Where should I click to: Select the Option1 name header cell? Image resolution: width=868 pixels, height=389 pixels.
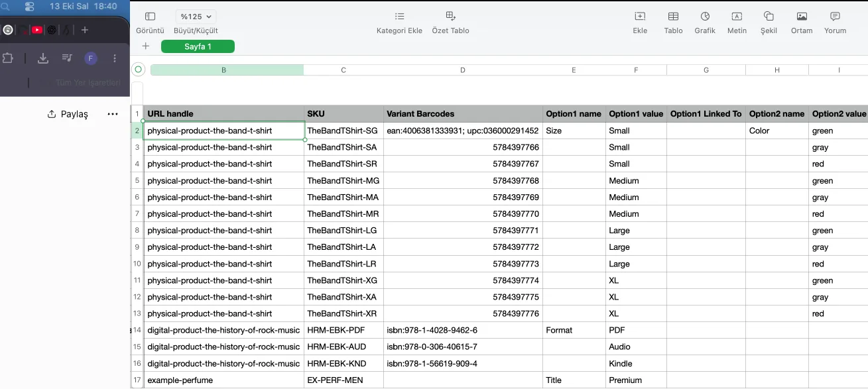(x=574, y=113)
